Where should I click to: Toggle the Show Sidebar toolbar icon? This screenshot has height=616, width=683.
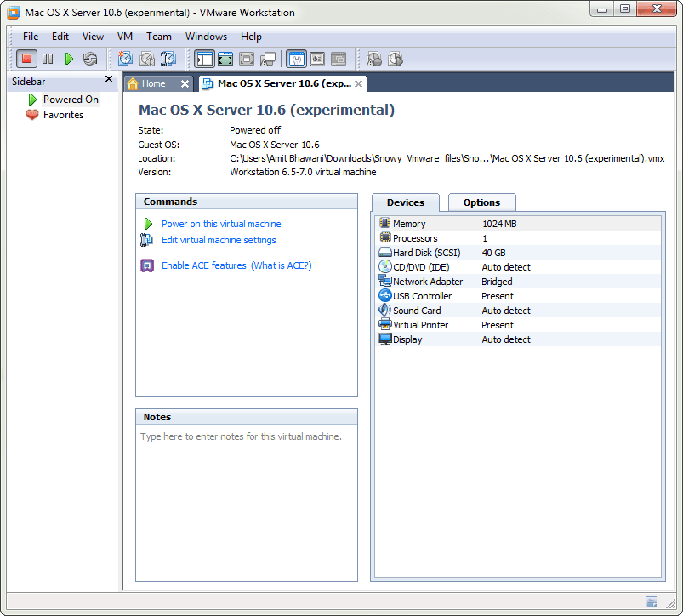[x=204, y=59]
